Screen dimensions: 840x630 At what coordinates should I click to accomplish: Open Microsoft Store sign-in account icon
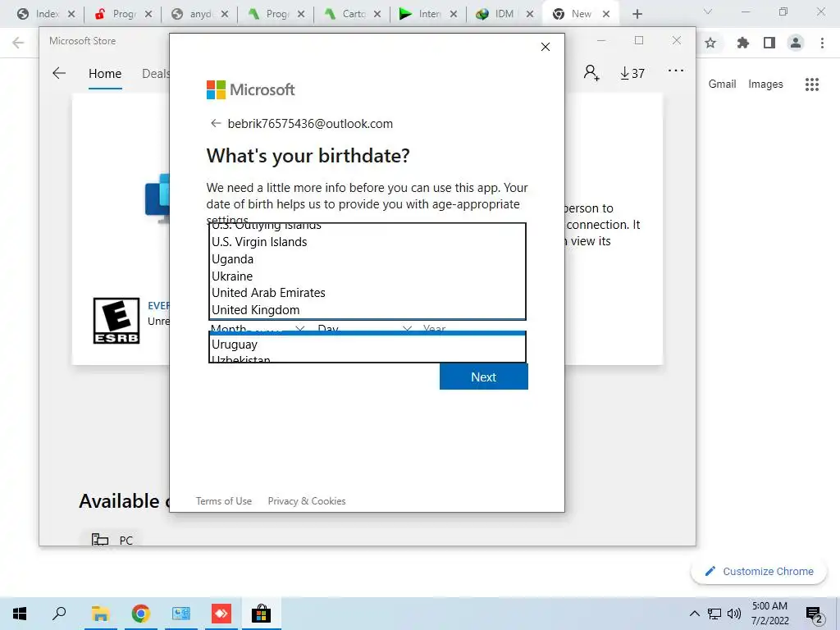(591, 73)
